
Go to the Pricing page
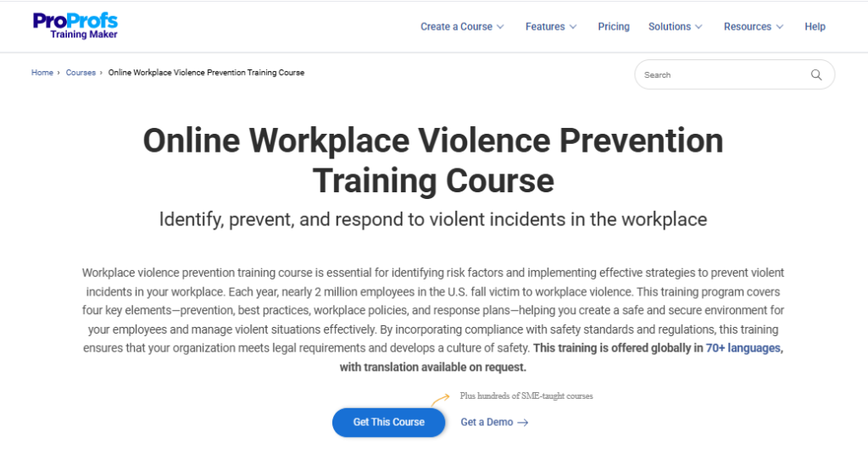point(614,26)
